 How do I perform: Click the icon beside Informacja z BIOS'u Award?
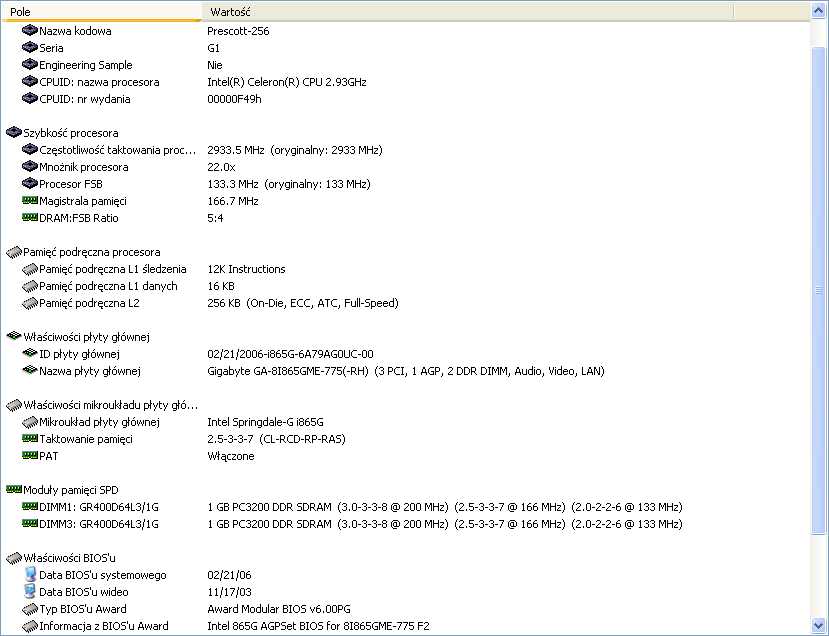30,626
